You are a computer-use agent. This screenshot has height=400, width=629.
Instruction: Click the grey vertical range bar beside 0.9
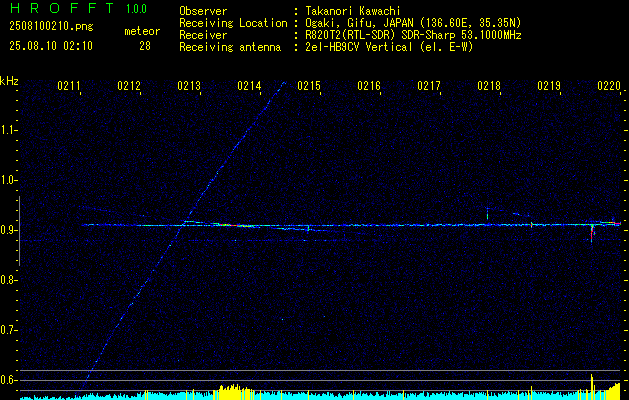click(19, 231)
